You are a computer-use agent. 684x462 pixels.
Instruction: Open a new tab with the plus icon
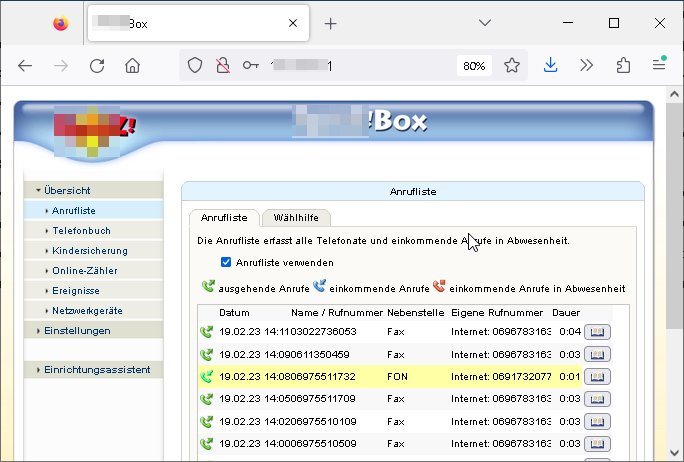pyautogui.click(x=331, y=24)
